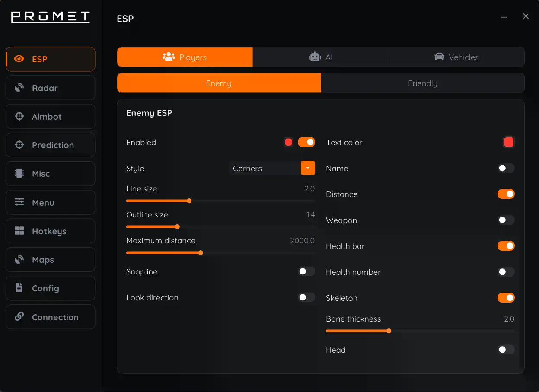The width and height of the screenshot is (539, 392).
Task: Enable the Look direction toggle
Action: [x=306, y=297]
